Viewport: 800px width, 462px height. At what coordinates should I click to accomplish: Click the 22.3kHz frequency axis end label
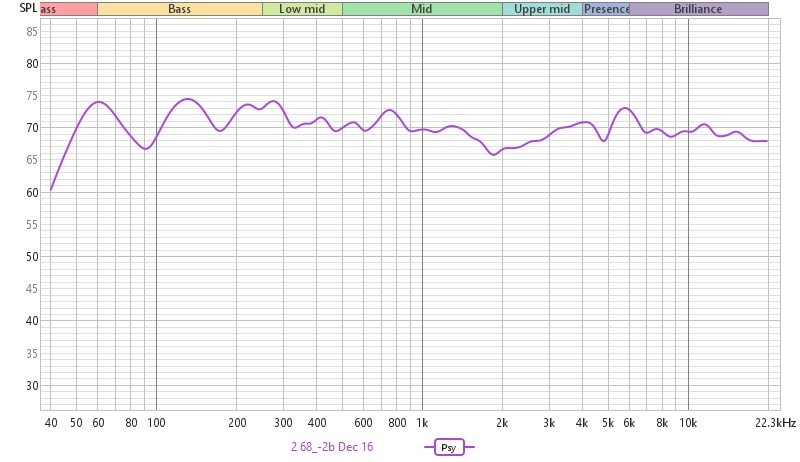[x=775, y=423]
